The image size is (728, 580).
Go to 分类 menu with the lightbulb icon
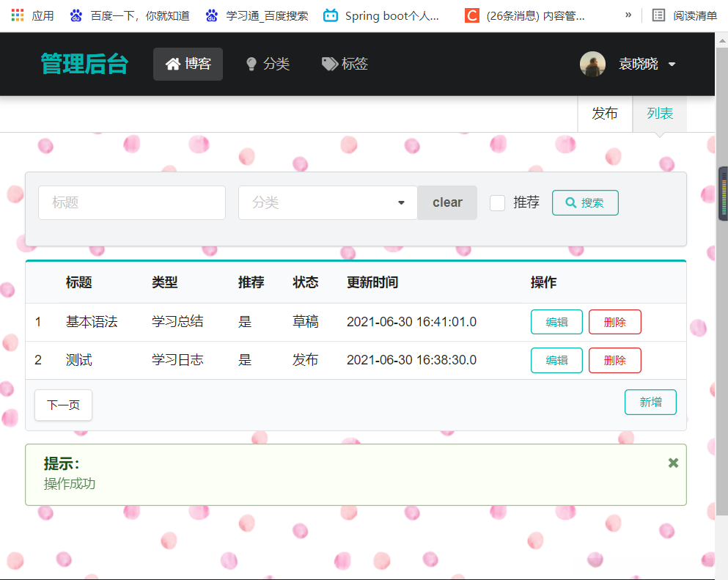click(x=268, y=64)
